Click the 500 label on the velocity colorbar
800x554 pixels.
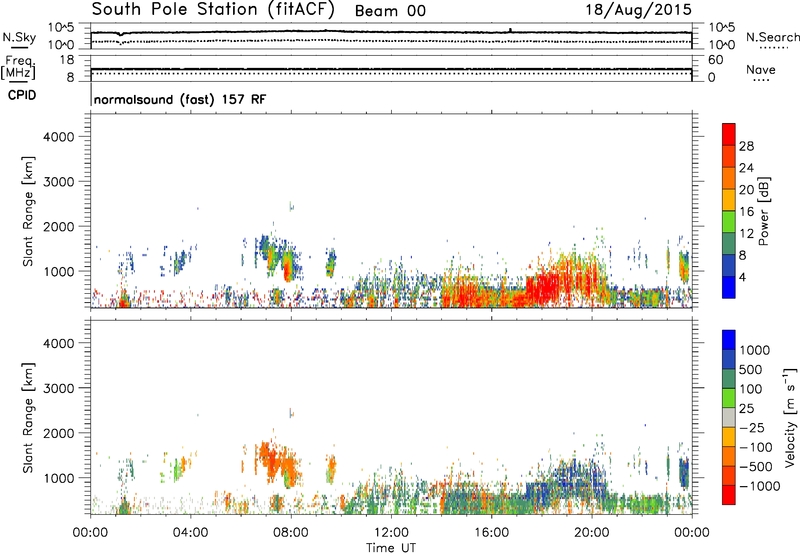tap(751, 370)
